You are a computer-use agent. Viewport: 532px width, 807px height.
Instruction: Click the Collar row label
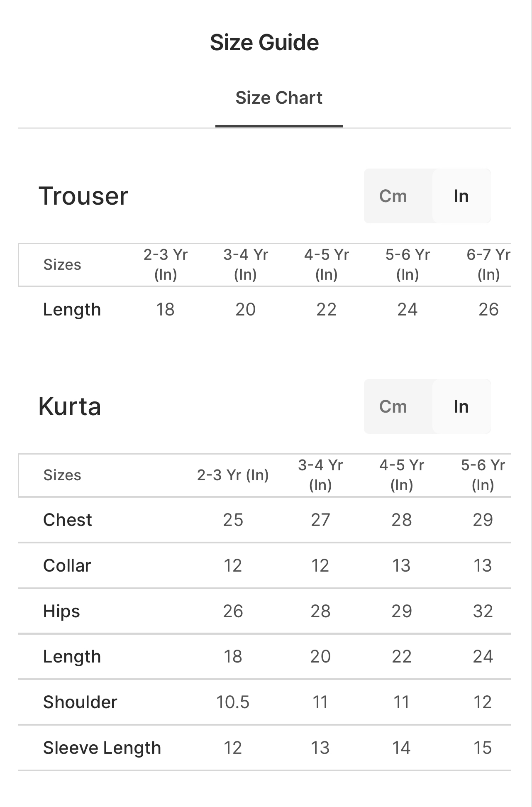point(67,565)
